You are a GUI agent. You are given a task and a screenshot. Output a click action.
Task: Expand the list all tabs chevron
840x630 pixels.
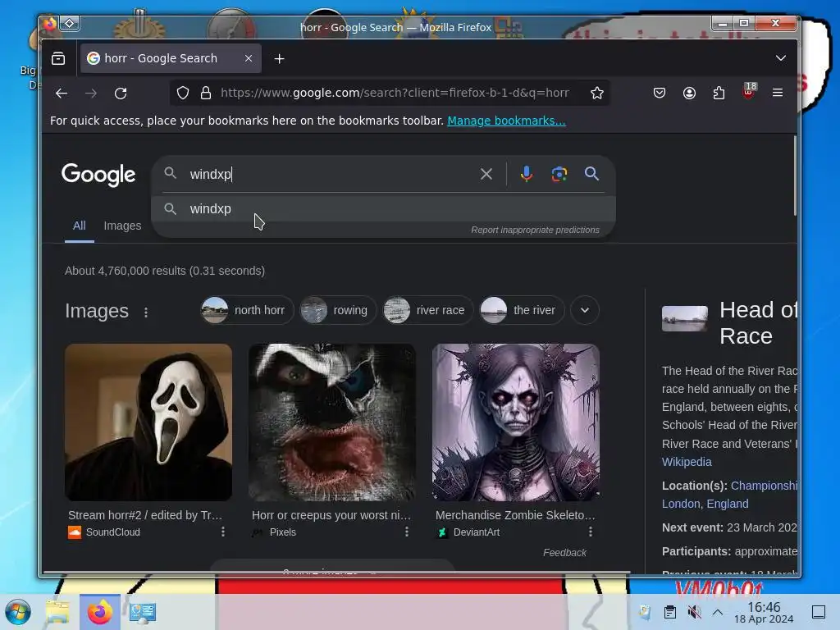pyautogui.click(x=781, y=58)
